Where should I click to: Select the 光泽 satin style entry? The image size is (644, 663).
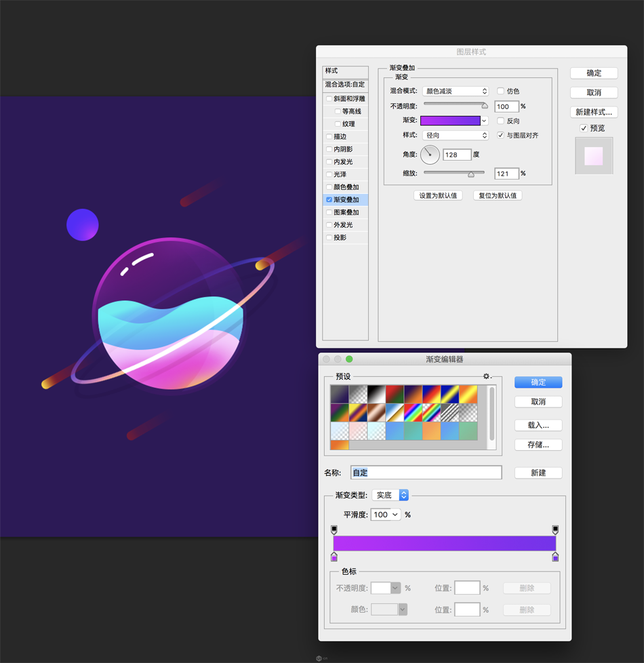[x=345, y=174]
